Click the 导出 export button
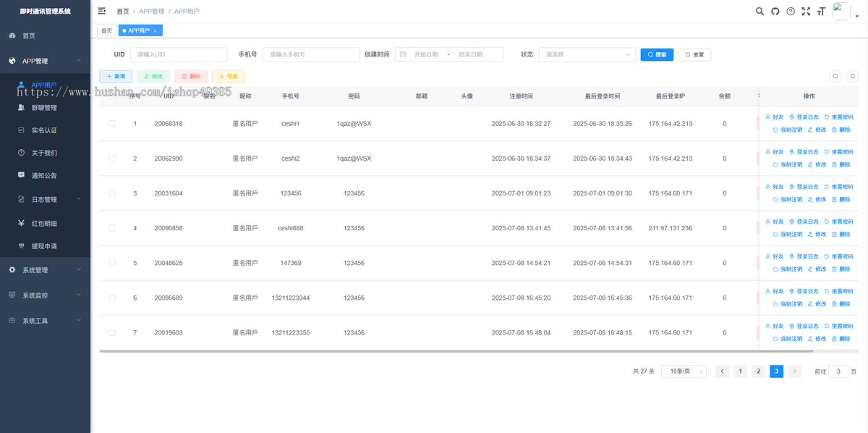868x433 pixels. pyautogui.click(x=229, y=76)
